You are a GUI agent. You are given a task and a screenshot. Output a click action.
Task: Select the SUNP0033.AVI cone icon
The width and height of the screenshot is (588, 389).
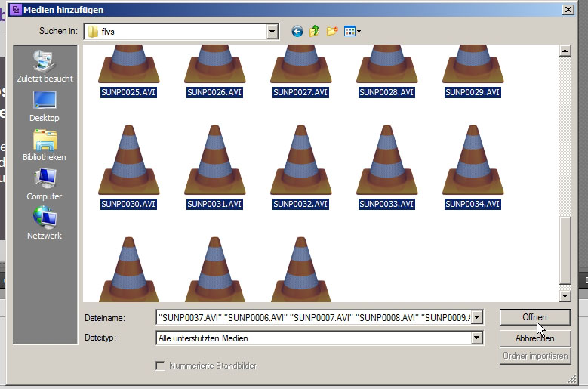click(387, 160)
